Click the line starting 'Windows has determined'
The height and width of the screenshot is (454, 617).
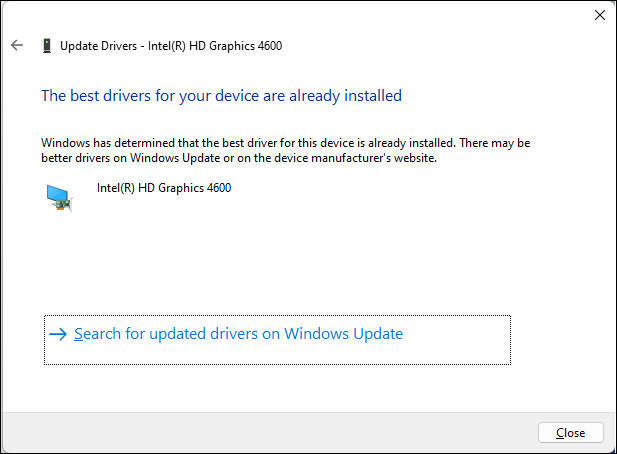[x=285, y=143]
